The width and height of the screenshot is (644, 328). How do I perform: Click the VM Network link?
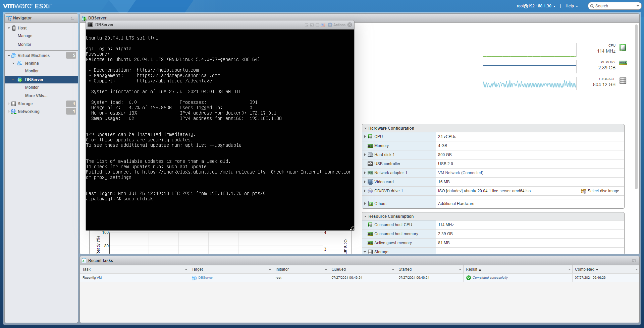pyautogui.click(x=449, y=173)
